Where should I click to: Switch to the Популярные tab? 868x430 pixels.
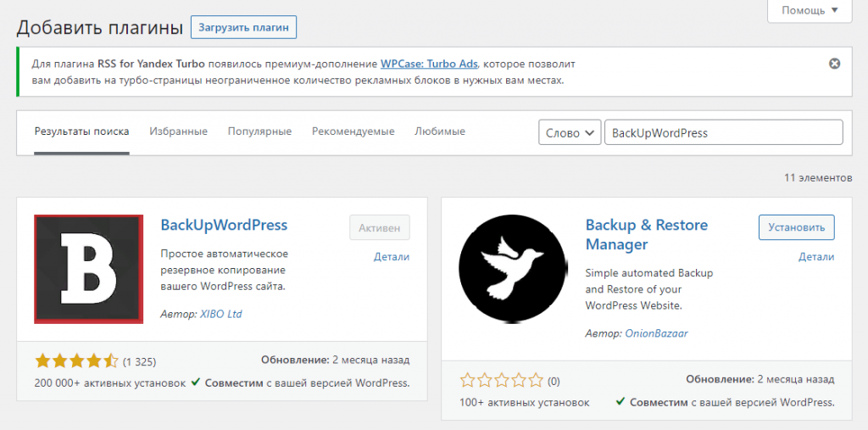click(x=259, y=131)
